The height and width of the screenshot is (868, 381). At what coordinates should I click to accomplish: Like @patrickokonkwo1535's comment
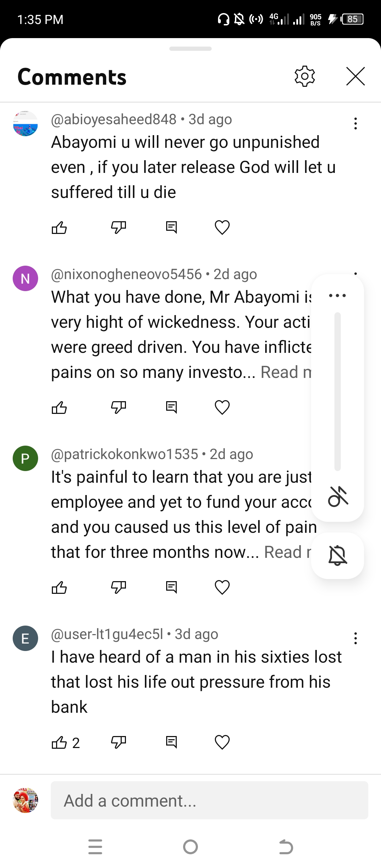click(x=59, y=587)
